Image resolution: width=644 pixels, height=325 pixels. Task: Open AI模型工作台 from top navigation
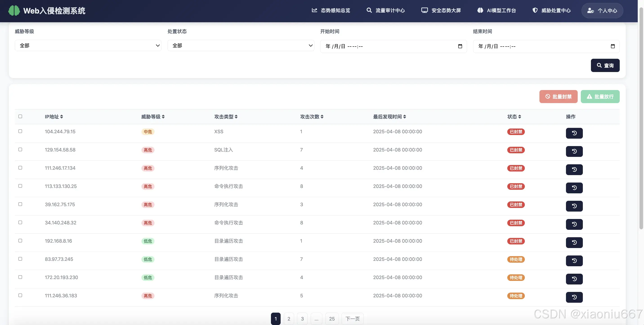click(x=496, y=11)
